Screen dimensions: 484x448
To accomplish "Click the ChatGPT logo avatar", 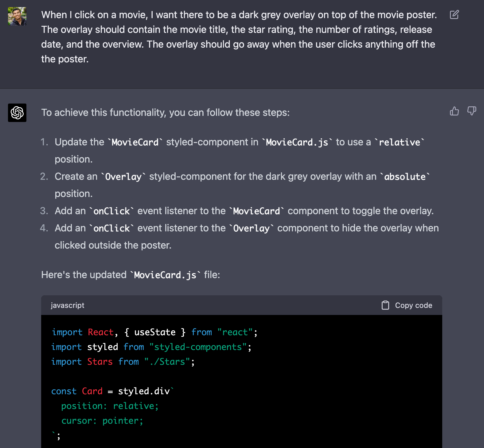I will pyautogui.click(x=17, y=113).
